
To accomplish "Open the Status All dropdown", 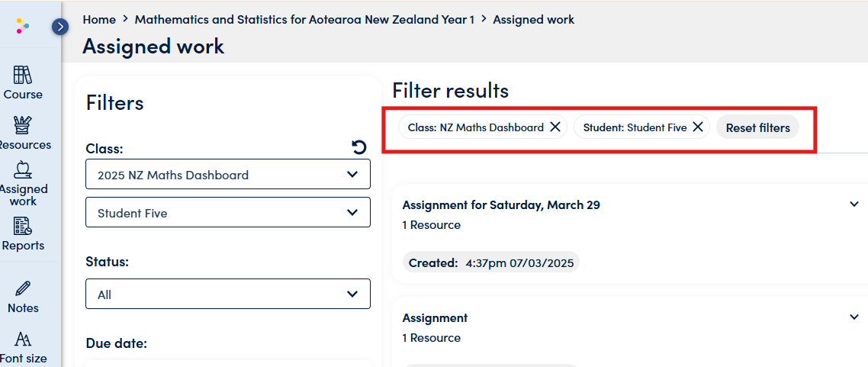I will pyautogui.click(x=228, y=294).
